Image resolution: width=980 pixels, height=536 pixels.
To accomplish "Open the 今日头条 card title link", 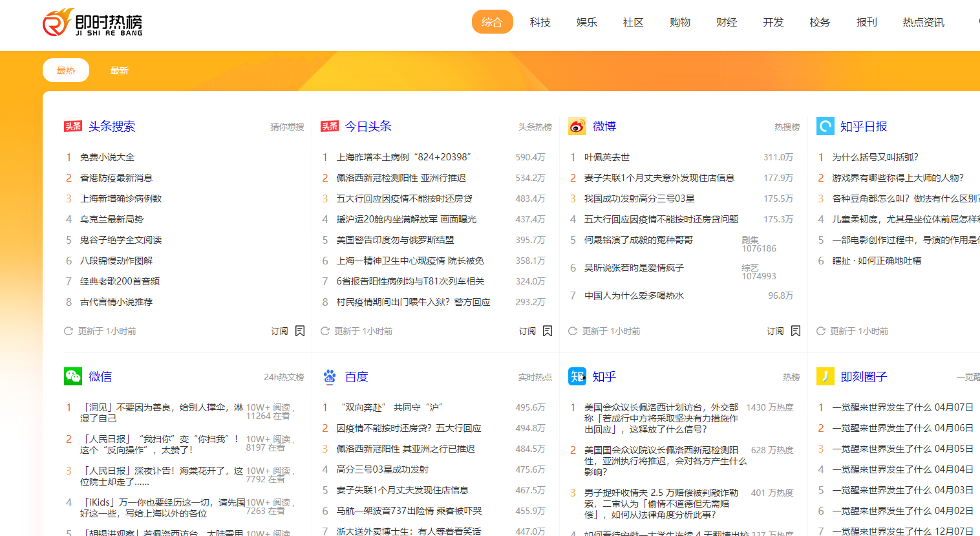I will pyautogui.click(x=368, y=126).
